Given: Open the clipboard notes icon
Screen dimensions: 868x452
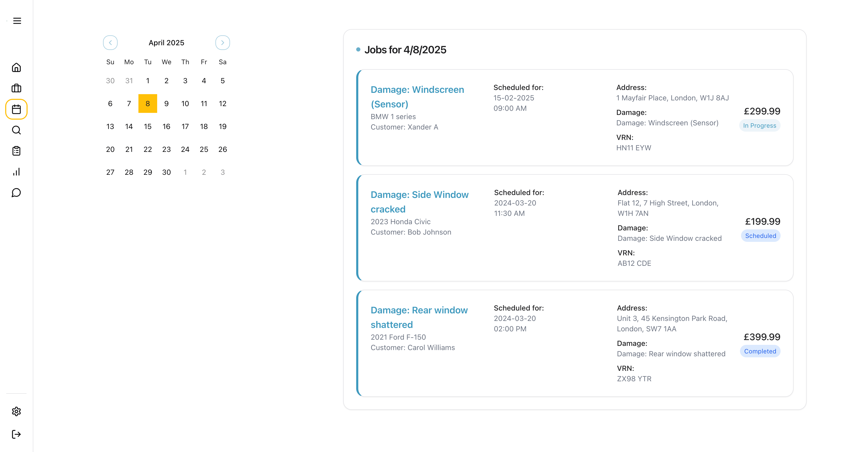Looking at the screenshot, I should tap(16, 151).
